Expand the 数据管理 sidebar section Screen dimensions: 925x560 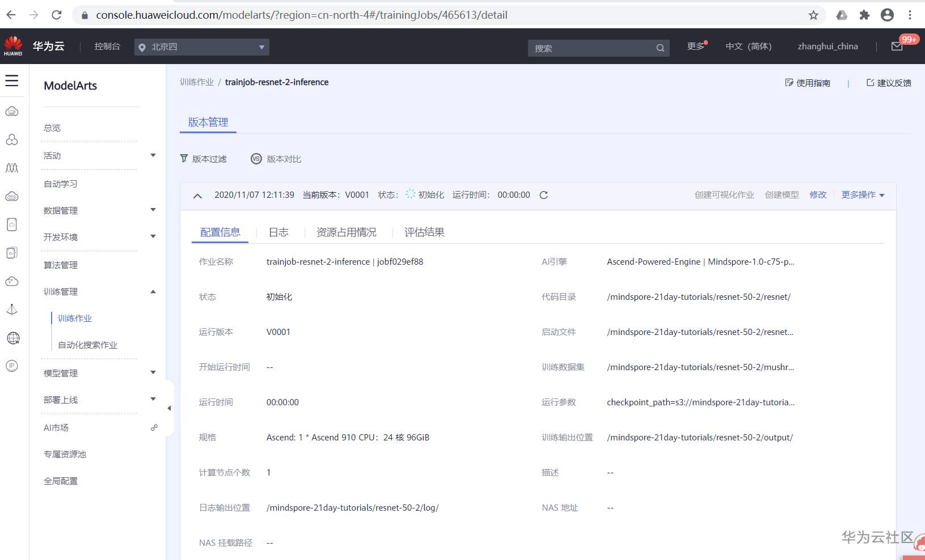click(x=153, y=210)
